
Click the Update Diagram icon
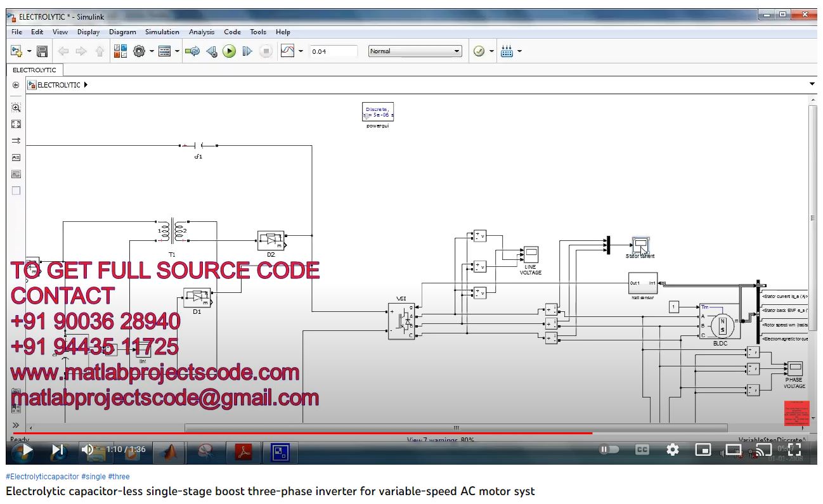point(193,51)
